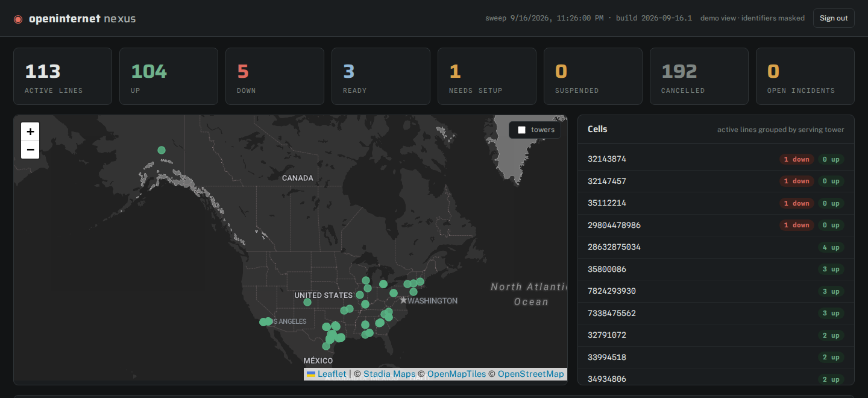868x398 pixels.
Task: Select cell row 34934806
Action: pyautogui.click(x=716, y=377)
